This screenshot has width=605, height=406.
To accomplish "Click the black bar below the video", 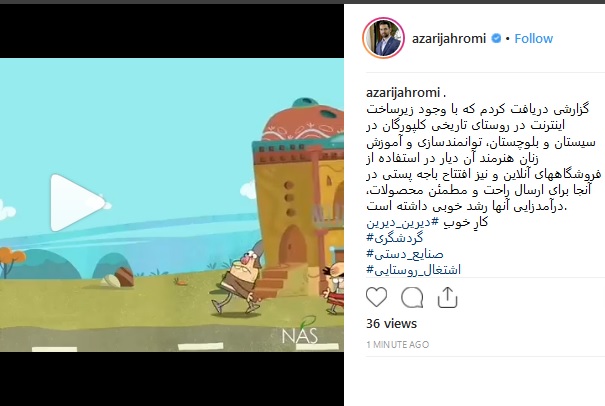I will click(172, 378).
